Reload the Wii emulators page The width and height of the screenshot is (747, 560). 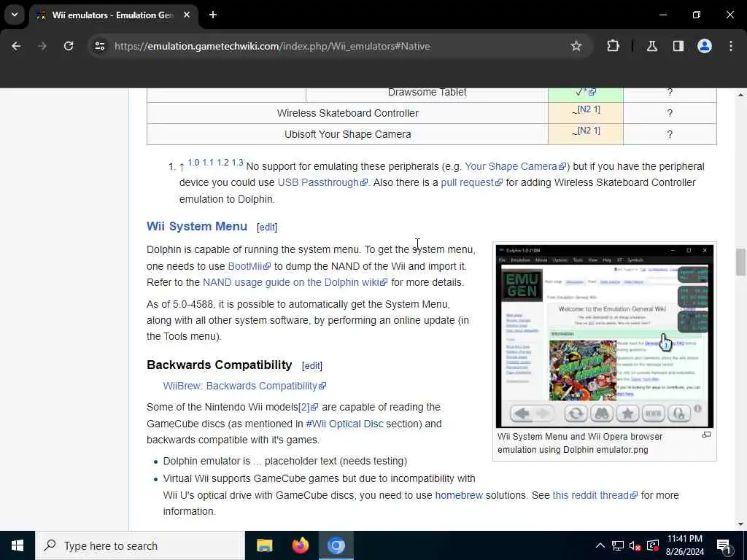pyautogui.click(x=69, y=46)
